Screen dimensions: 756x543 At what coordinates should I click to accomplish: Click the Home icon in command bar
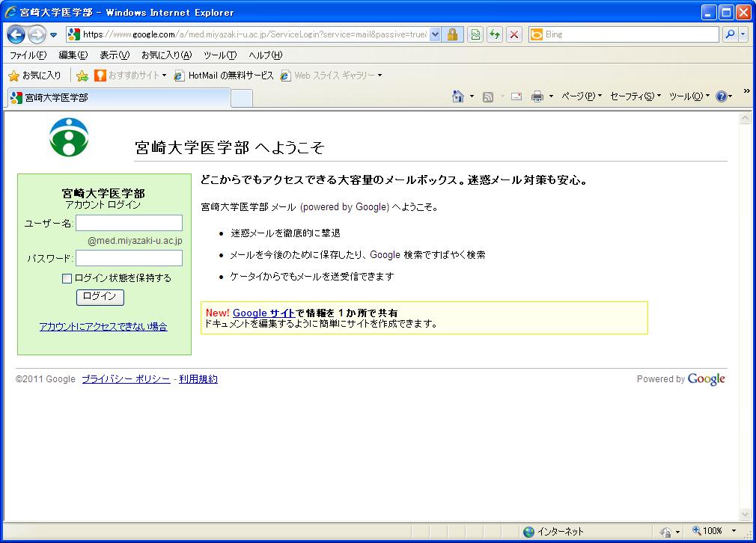pyautogui.click(x=458, y=96)
